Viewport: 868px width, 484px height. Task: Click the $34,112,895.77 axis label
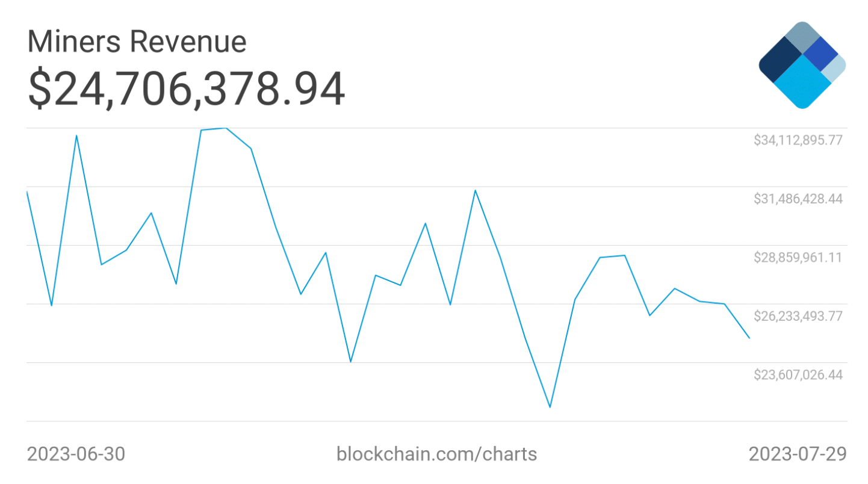(798, 140)
